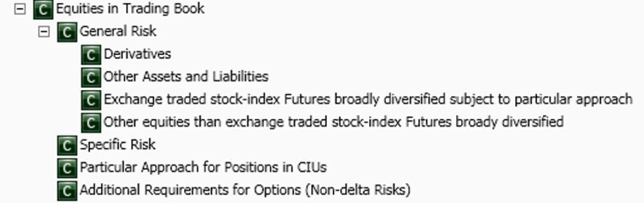Click the C icon beside Other equities than exchange traded

tap(91, 123)
